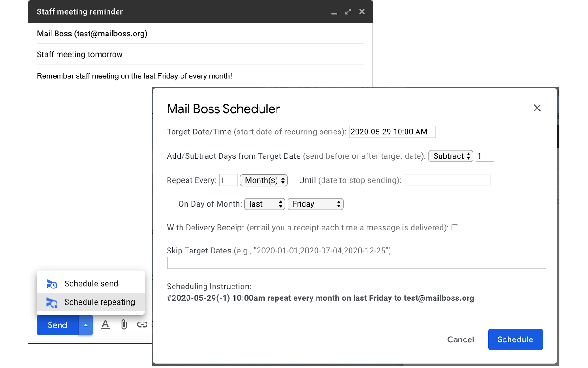The width and height of the screenshot is (588, 368).
Task: Click the Repeat Every number field
Action: coord(228,180)
